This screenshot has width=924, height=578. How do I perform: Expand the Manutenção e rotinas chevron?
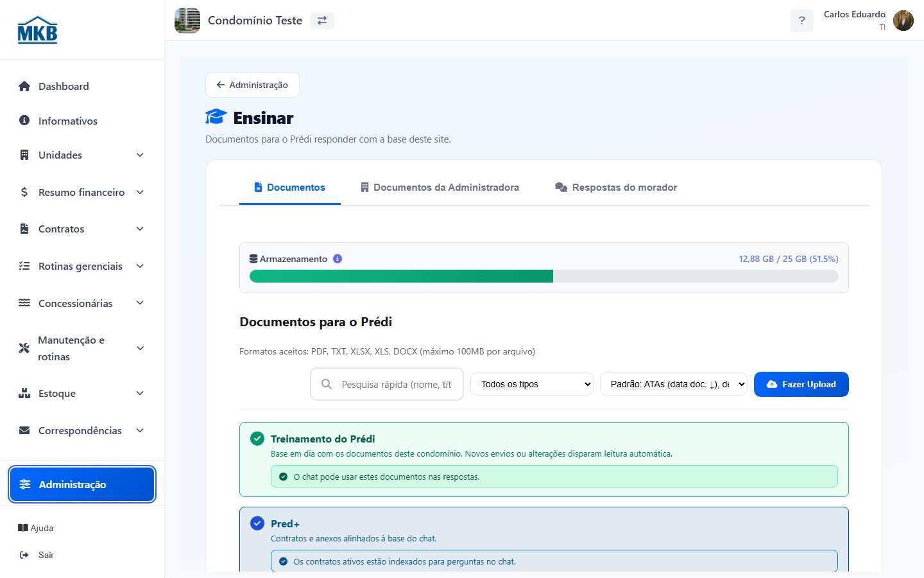pos(140,348)
